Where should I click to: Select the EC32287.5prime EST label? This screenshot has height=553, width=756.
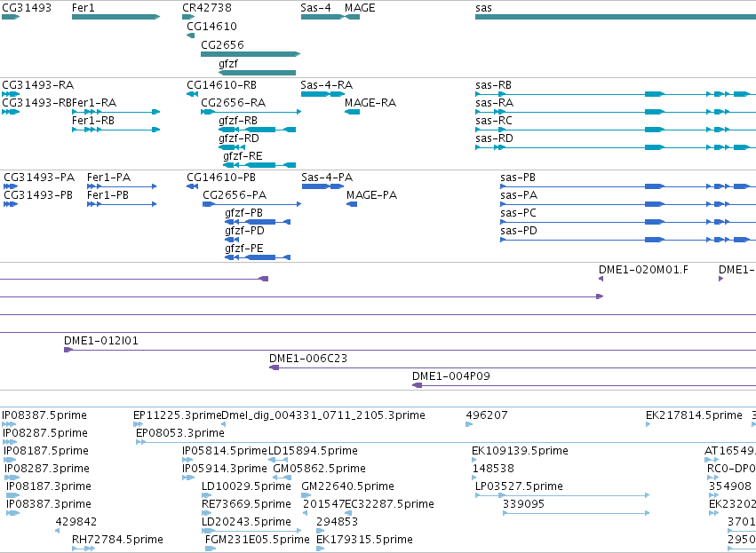coord(389,504)
